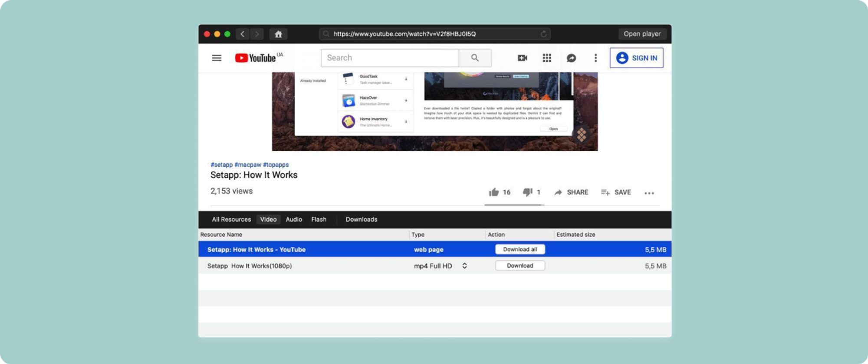Click the YouTube search magnifier button
The width and height of the screenshot is (868, 364).
[x=475, y=58]
